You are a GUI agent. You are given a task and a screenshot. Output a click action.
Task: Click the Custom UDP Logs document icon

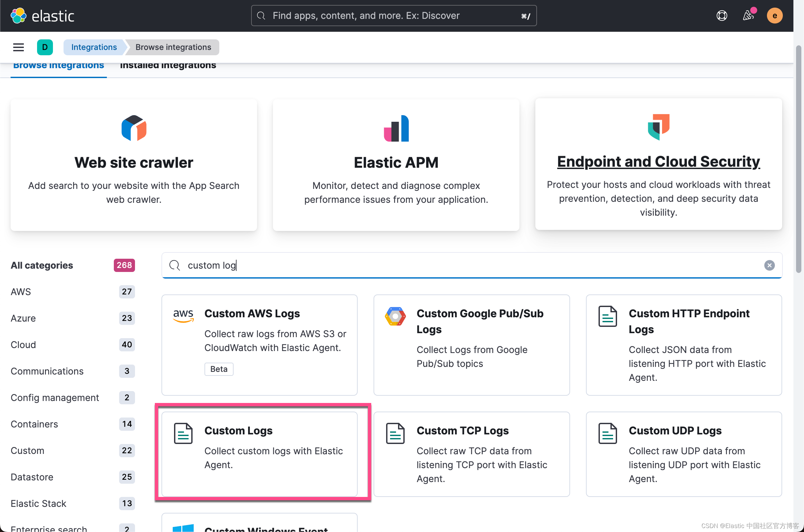coord(607,433)
